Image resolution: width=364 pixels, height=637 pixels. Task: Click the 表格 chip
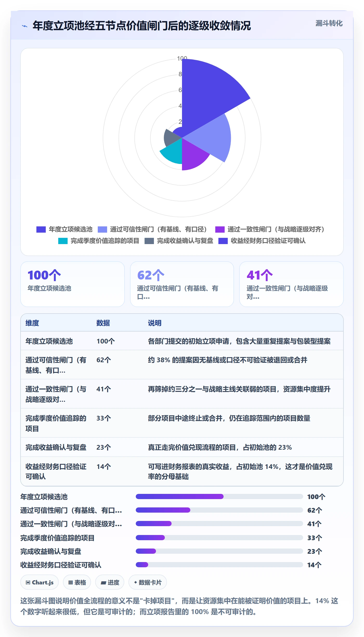pyautogui.click(x=77, y=582)
